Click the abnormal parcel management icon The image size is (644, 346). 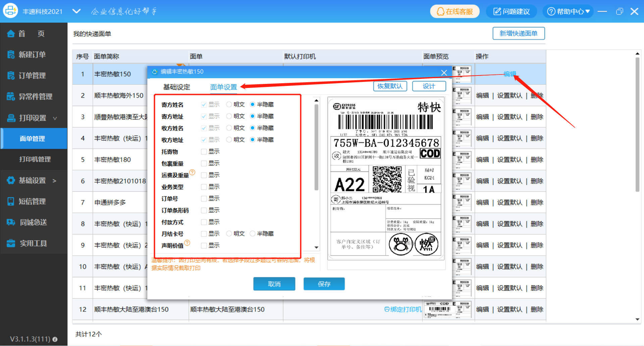coord(11,97)
